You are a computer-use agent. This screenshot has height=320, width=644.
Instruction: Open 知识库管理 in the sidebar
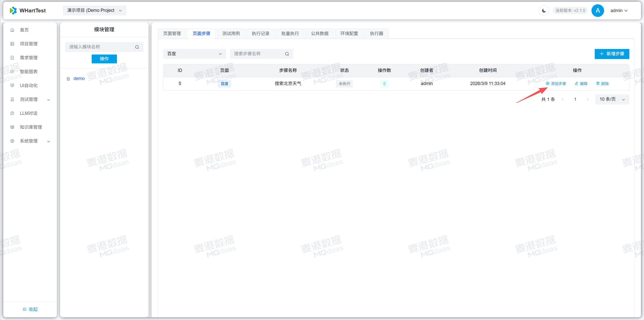[x=31, y=127]
